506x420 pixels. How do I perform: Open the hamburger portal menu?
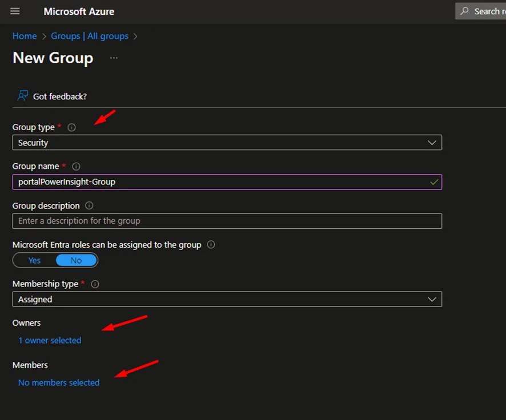coord(15,11)
